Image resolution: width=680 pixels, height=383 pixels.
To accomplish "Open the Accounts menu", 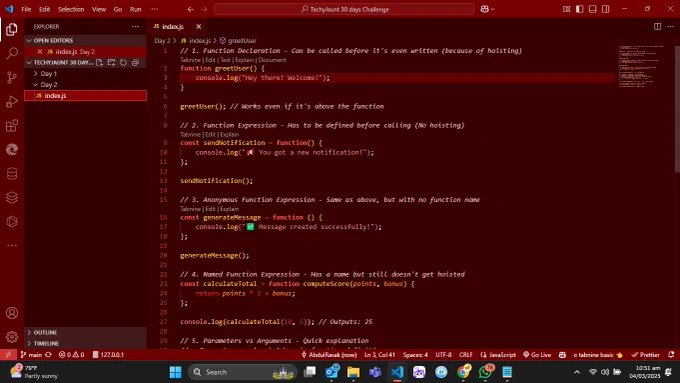I will tap(12, 313).
